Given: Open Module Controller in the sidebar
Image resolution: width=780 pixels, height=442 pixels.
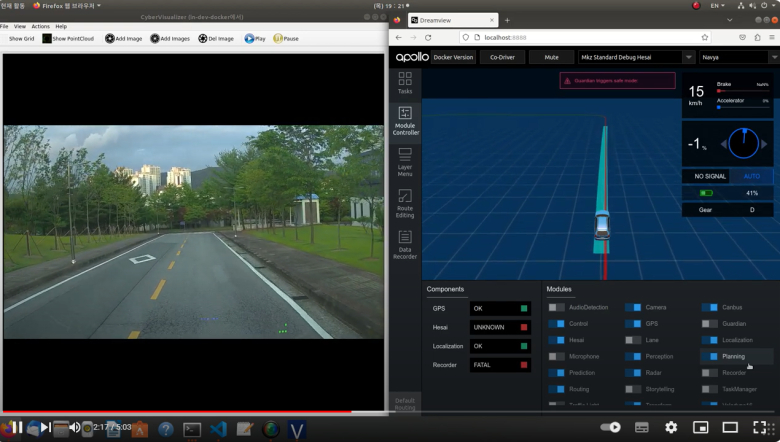Looking at the screenshot, I should 405,121.
